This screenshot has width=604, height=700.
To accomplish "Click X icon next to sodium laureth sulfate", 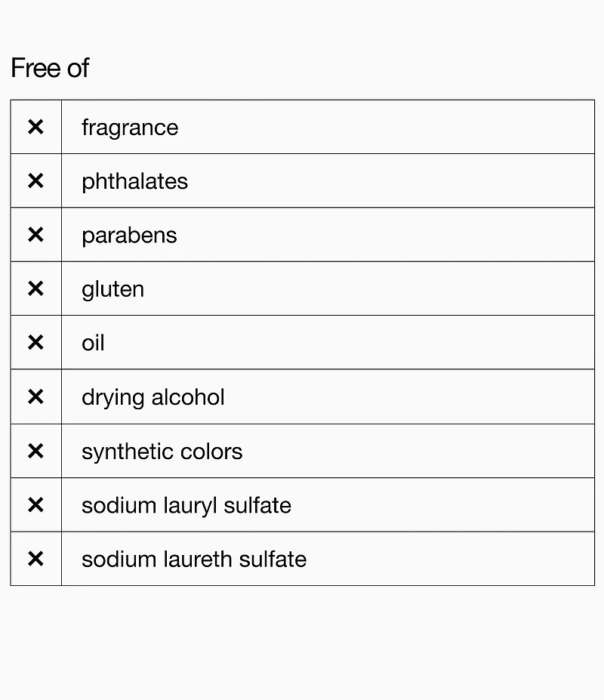I will (x=35, y=559).
